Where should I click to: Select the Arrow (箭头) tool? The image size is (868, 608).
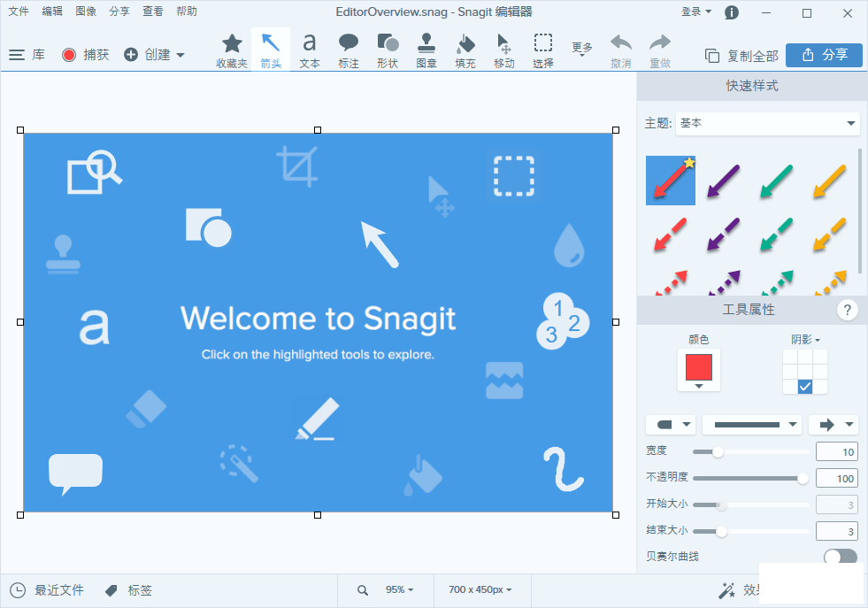[271, 50]
